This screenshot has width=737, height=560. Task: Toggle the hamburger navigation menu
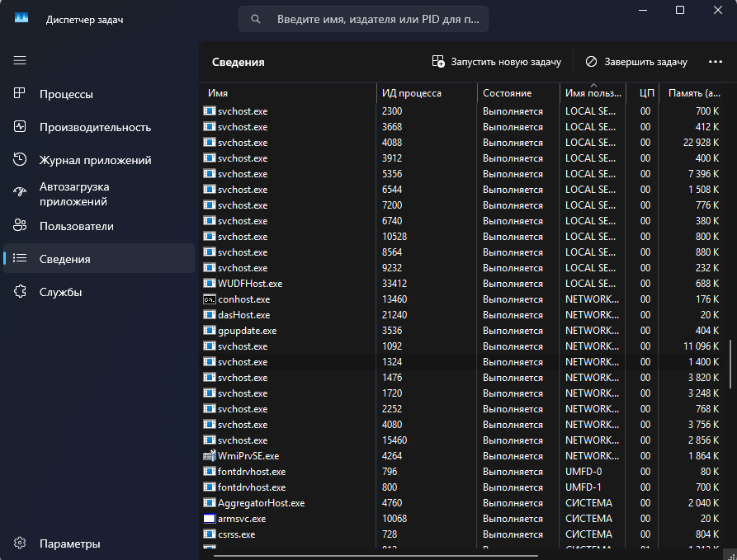(x=20, y=60)
